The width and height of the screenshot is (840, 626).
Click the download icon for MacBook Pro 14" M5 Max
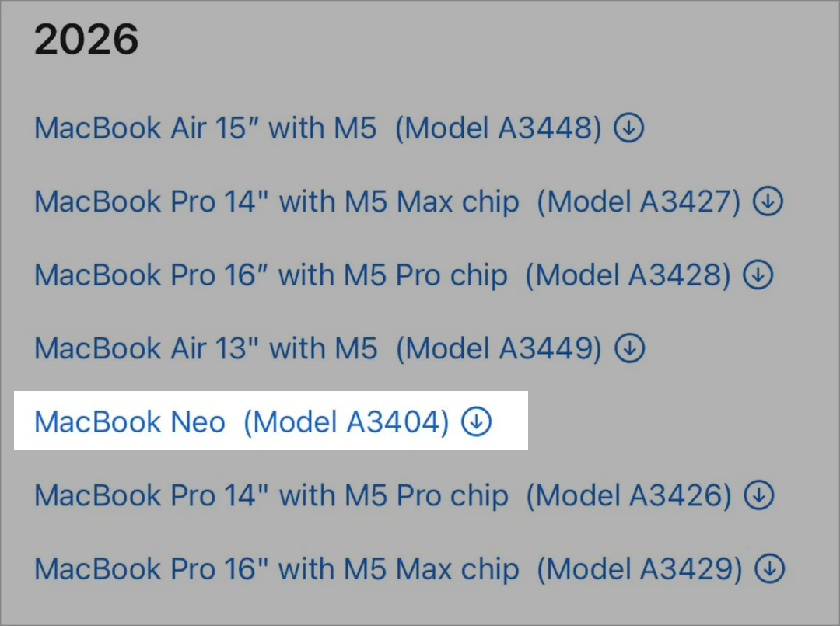point(768,201)
